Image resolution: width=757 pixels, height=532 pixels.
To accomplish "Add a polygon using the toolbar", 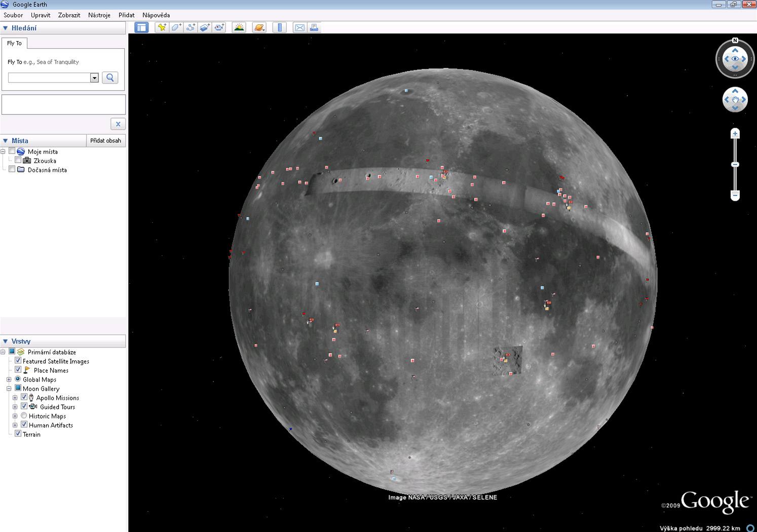I will tap(176, 28).
